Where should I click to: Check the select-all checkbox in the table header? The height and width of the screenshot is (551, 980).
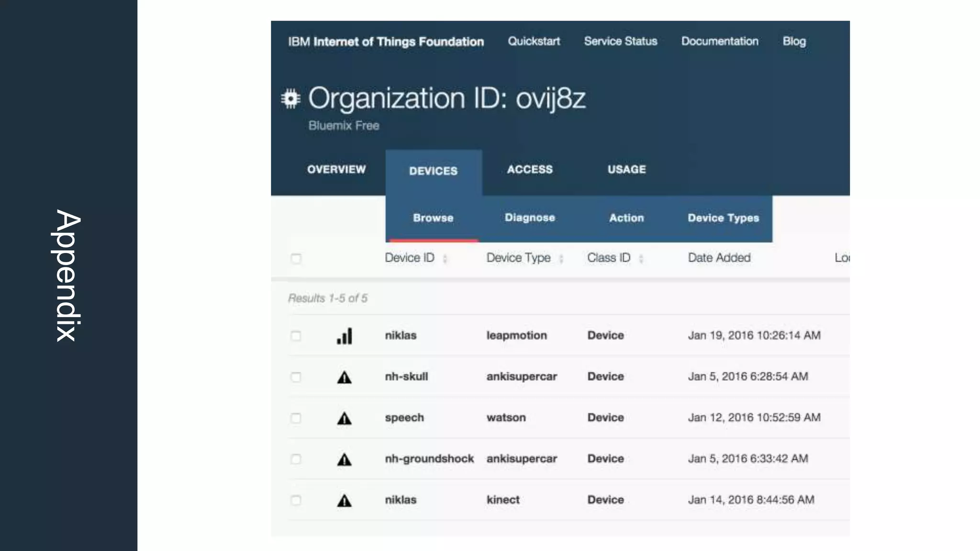point(296,259)
